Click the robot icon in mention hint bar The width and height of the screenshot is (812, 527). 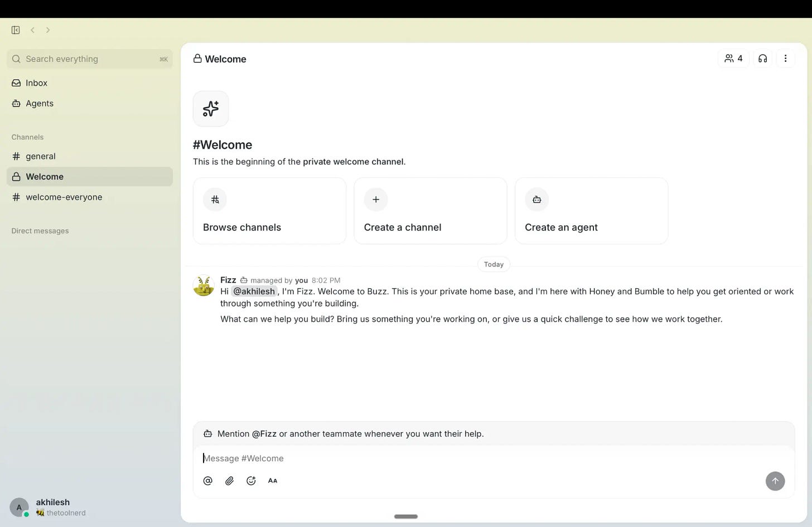[x=207, y=434]
